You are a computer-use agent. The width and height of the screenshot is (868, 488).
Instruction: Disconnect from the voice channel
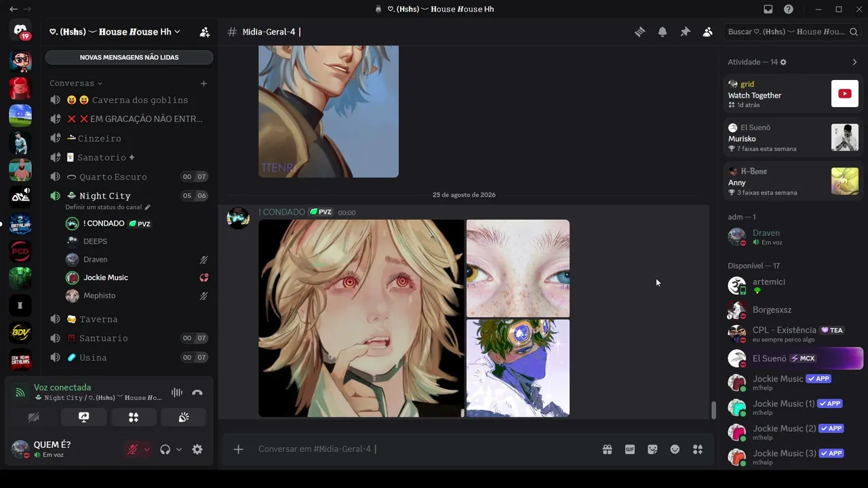[197, 392]
